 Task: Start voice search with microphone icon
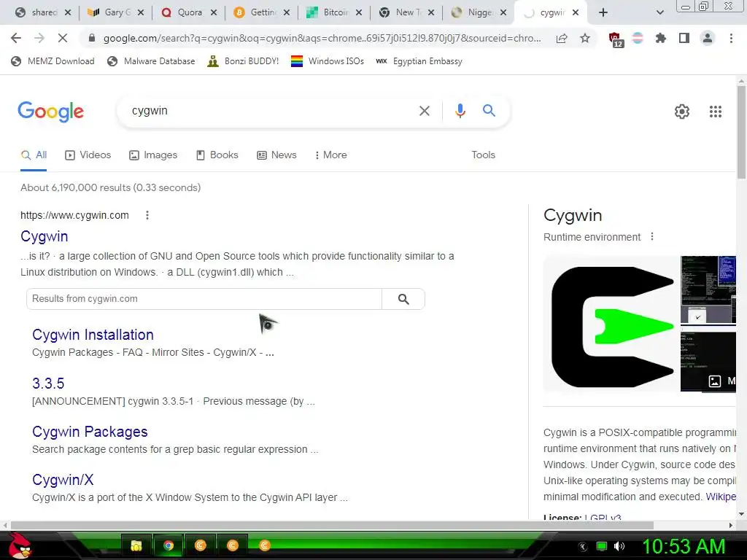tap(460, 111)
